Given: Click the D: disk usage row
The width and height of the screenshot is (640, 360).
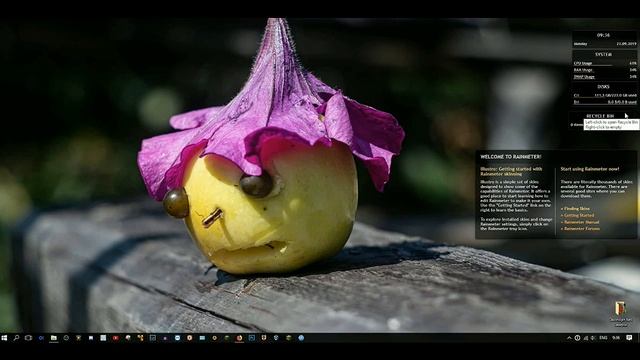Looking at the screenshot, I should click(x=605, y=102).
